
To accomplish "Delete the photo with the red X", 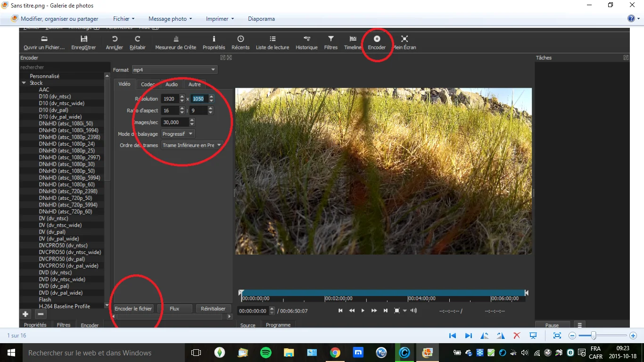I will pyautogui.click(x=517, y=336).
